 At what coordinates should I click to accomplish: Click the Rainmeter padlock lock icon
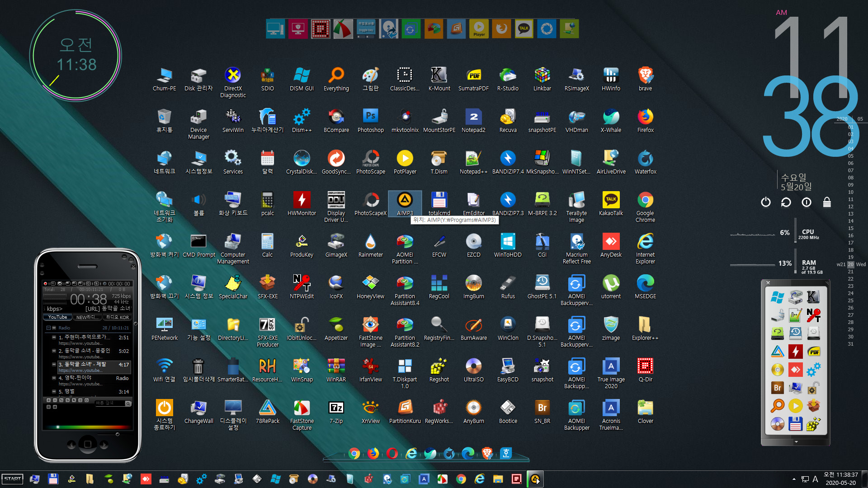click(x=827, y=202)
